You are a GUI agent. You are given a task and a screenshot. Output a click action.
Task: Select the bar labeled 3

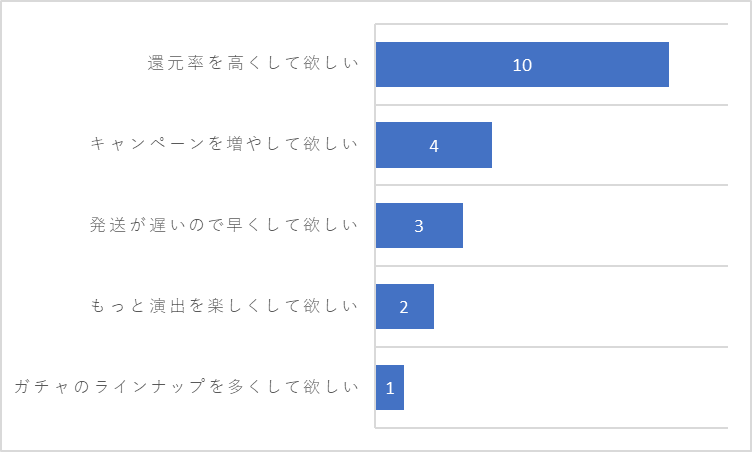(x=420, y=226)
